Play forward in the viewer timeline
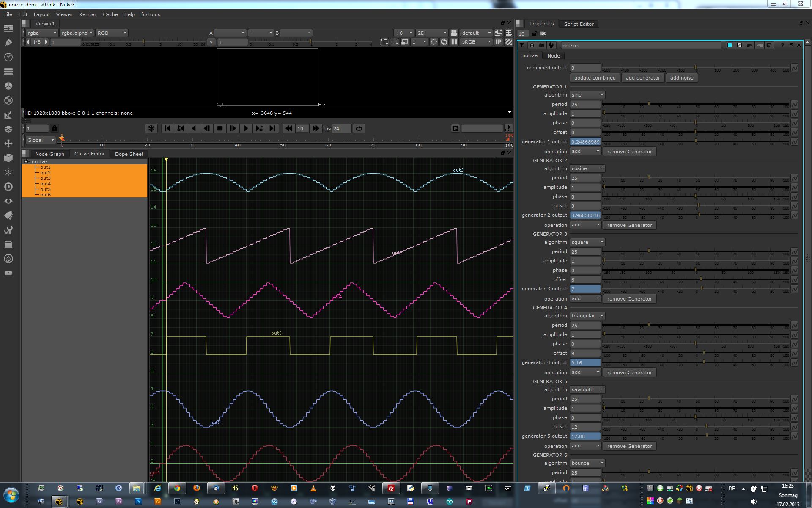812x508 pixels. coord(246,128)
